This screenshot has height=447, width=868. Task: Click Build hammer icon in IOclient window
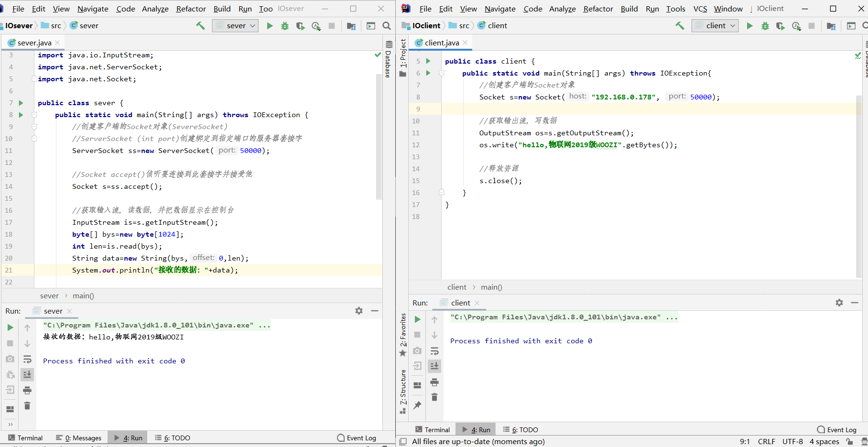pos(680,26)
